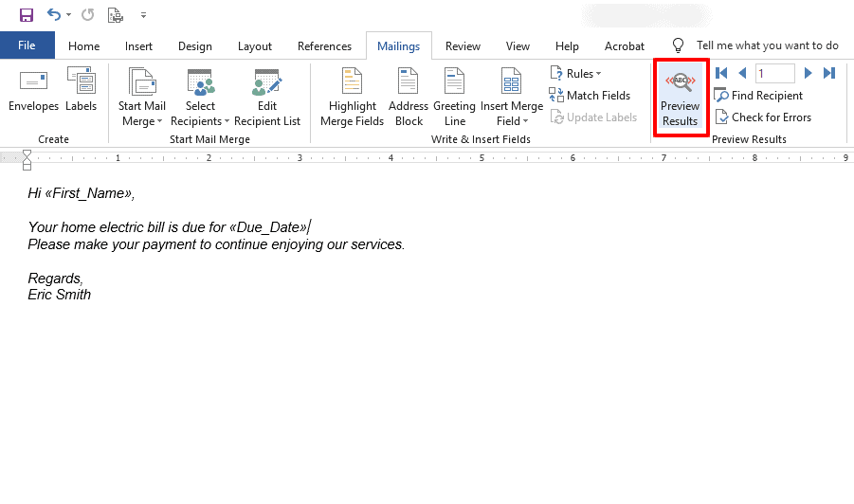The image size is (854, 504).
Task: Go to the first record
Action: [x=721, y=73]
